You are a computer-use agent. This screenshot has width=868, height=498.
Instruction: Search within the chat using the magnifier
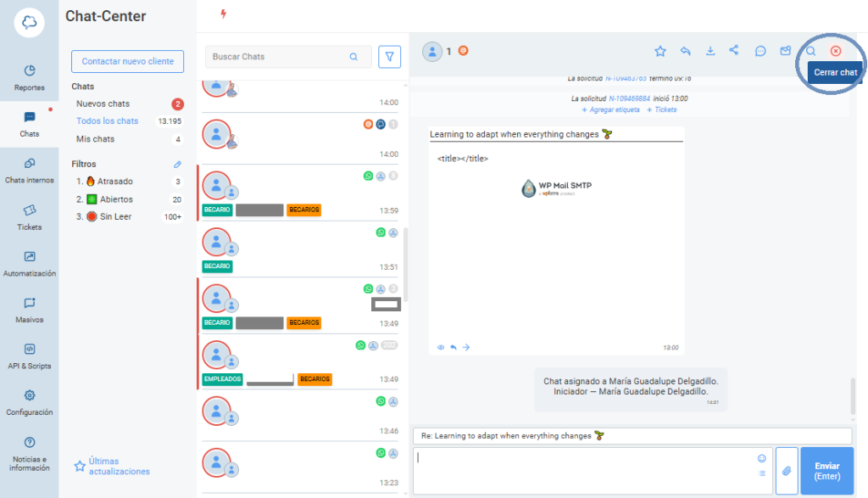[x=810, y=51]
